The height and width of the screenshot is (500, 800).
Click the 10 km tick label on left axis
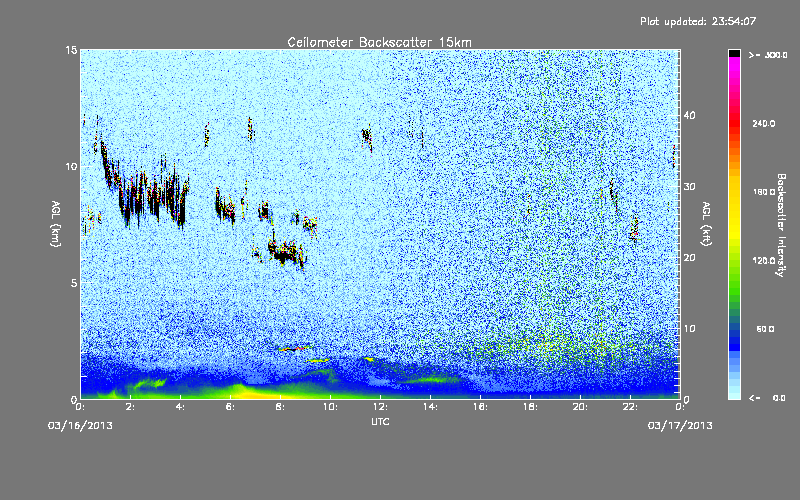[x=71, y=166]
